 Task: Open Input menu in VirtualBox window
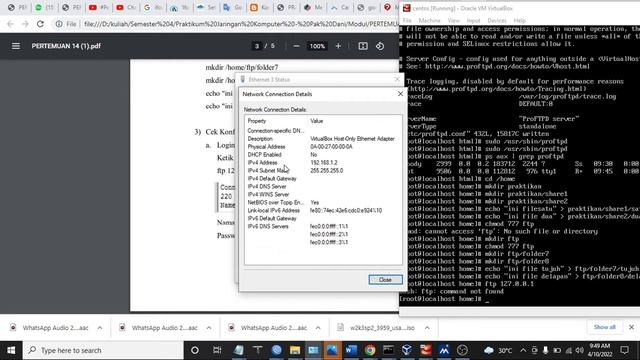(x=473, y=20)
